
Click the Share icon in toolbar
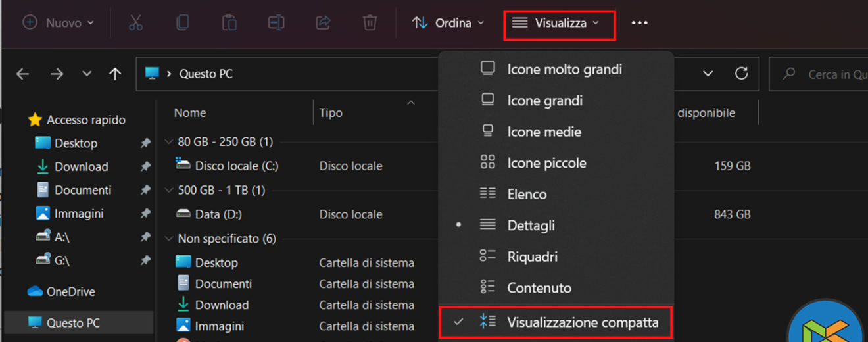323,23
